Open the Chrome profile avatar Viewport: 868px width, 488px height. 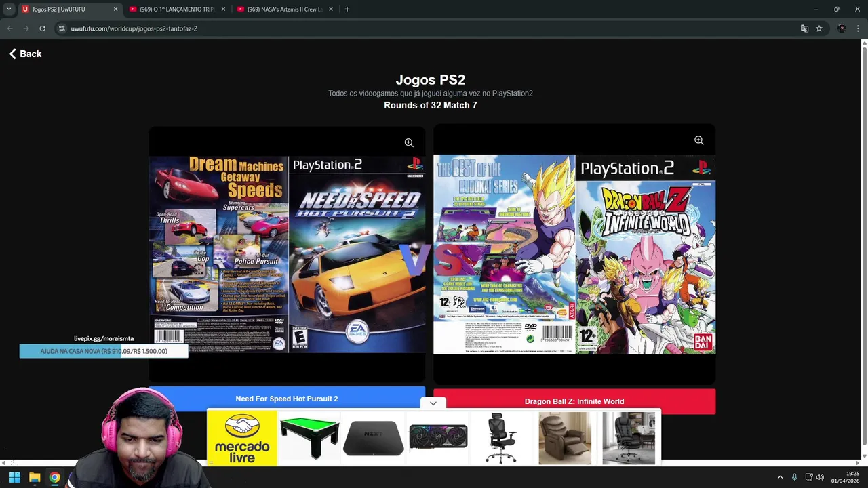pyautogui.click(x=842, y=28)
